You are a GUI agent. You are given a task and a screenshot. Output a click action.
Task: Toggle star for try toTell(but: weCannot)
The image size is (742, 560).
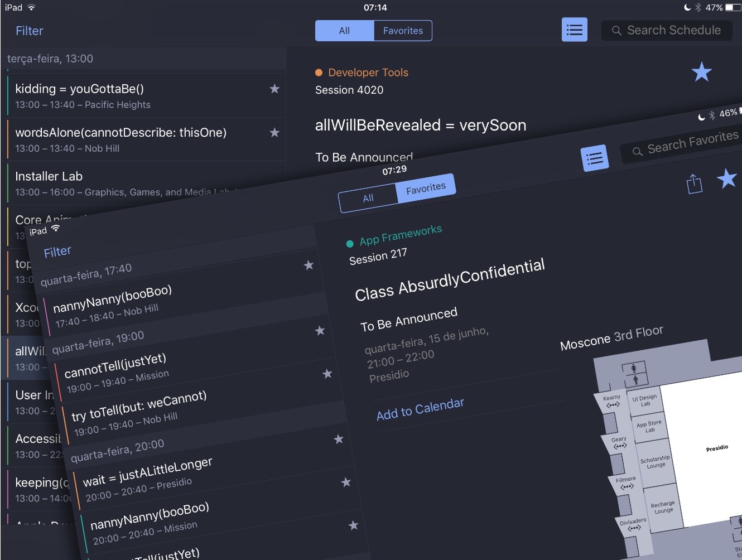[327, 374]
